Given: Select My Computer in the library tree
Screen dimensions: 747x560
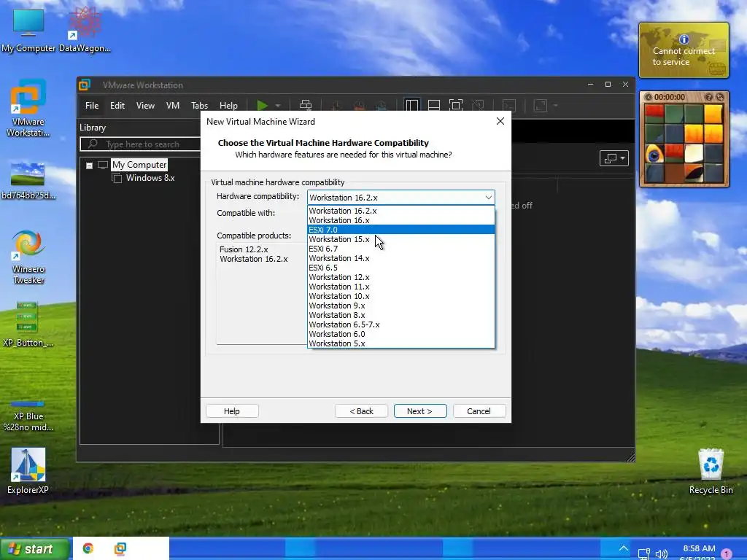Looking at the screenshot, I should tap(139, 165).
